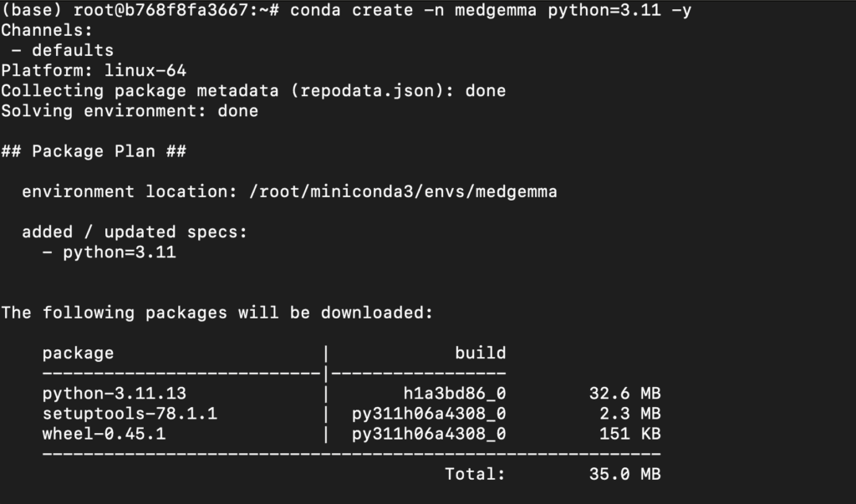Click 'The following packages will be downloaded:'
The height and width of the screenshot is (504, 856).
[217, 313]
